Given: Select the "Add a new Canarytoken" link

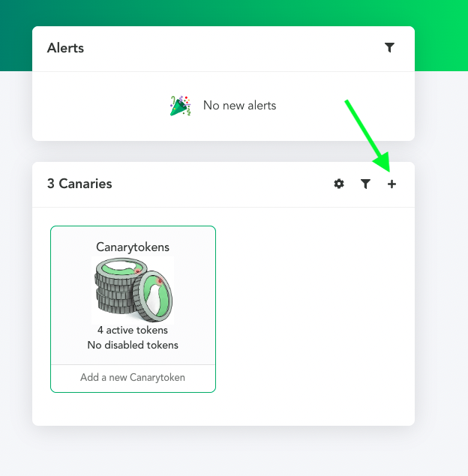Looking at the screenshot, I should 133,377.
